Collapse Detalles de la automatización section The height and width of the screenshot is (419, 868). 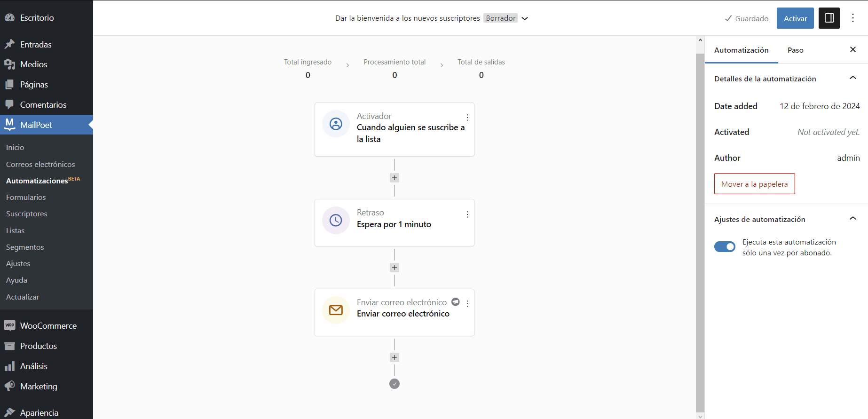[x=852, y=78]
